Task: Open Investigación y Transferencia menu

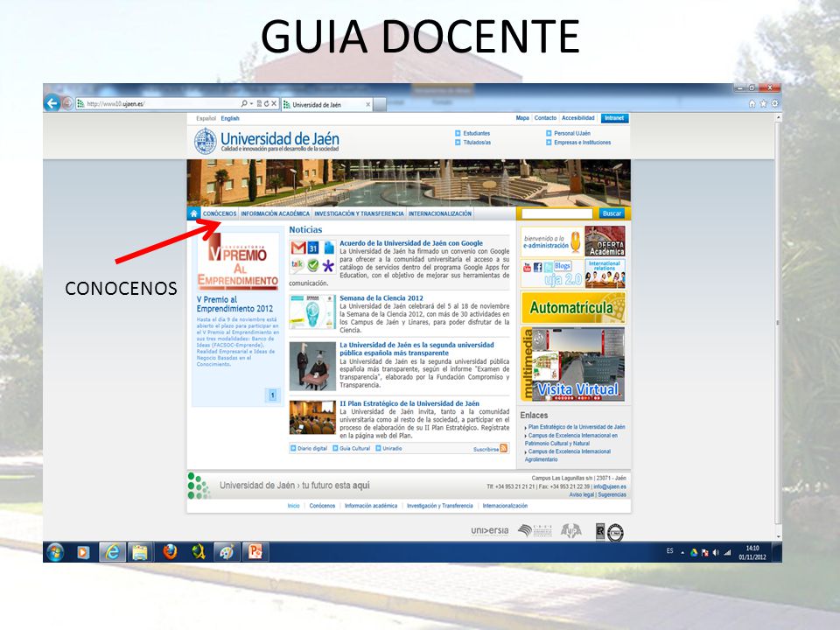Action: point(359,213)
